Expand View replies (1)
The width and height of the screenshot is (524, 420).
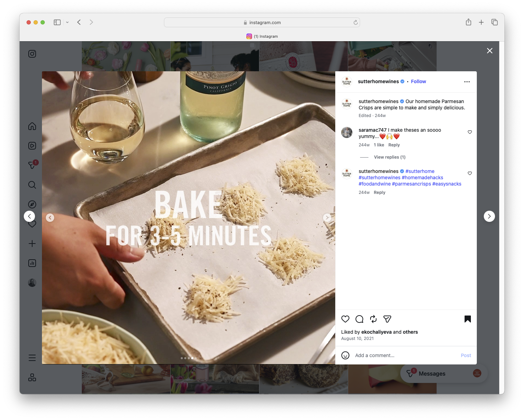(390, 157)
